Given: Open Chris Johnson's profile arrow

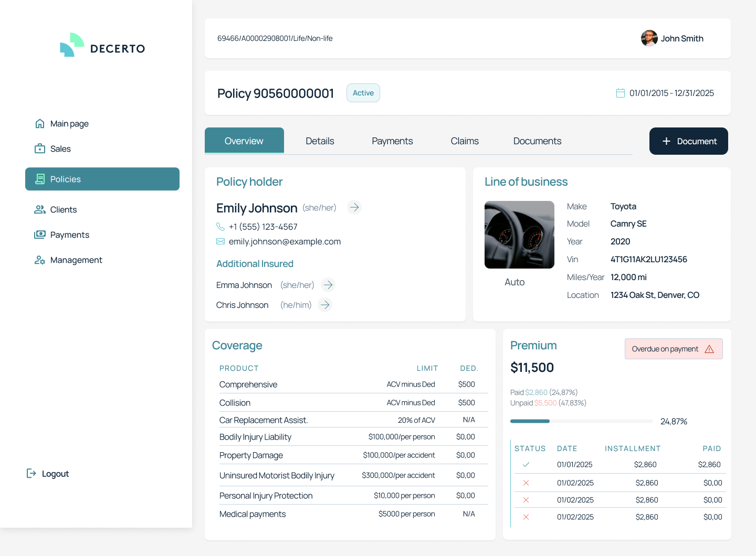Looking at the screenshot, I should (x=325, y=305).
